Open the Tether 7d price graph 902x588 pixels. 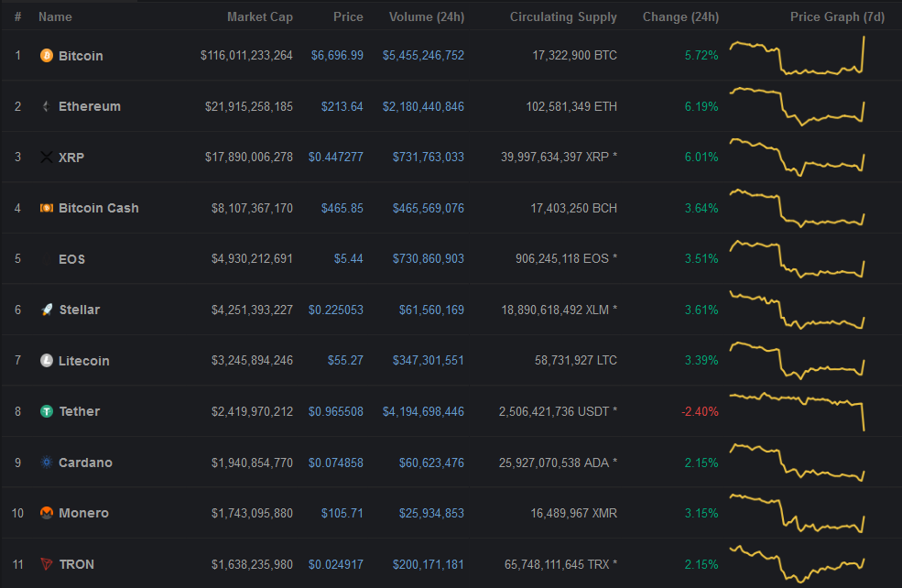(x=798, y=411)
